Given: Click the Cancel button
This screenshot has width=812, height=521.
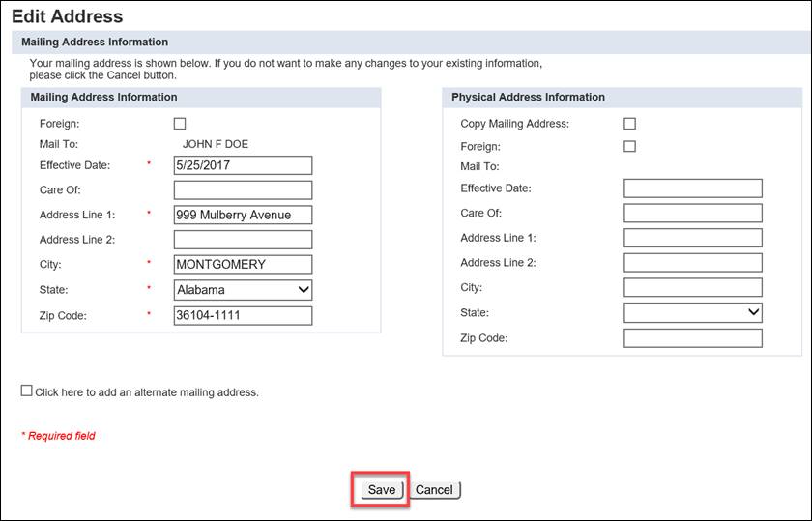Looking at the screenshot, I should coord(434,490).
